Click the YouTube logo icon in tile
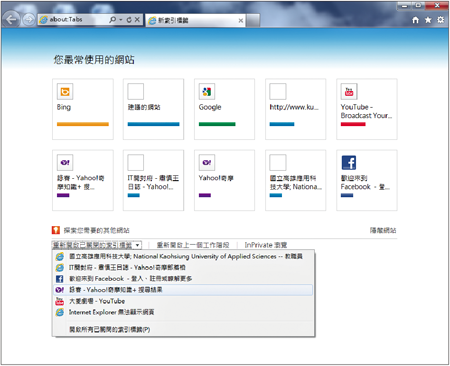The height and width of the screenshot is (366, 450). (349, 92)
